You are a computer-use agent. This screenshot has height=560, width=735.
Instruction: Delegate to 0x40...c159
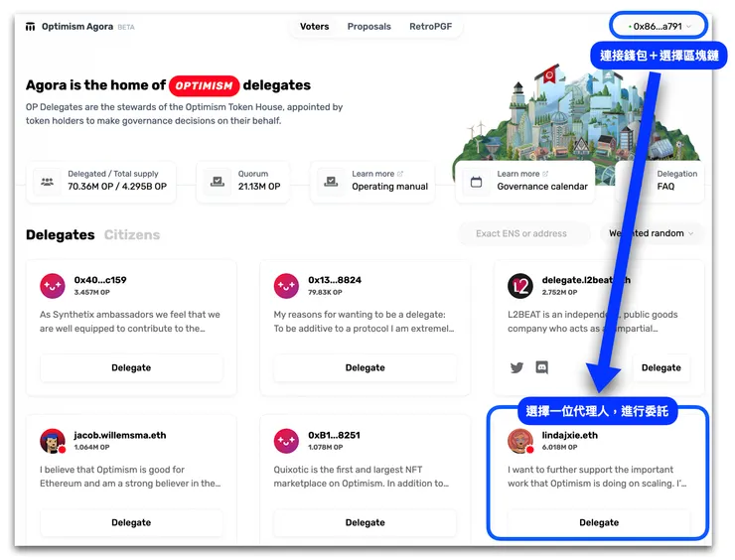[x=131, y=367]
